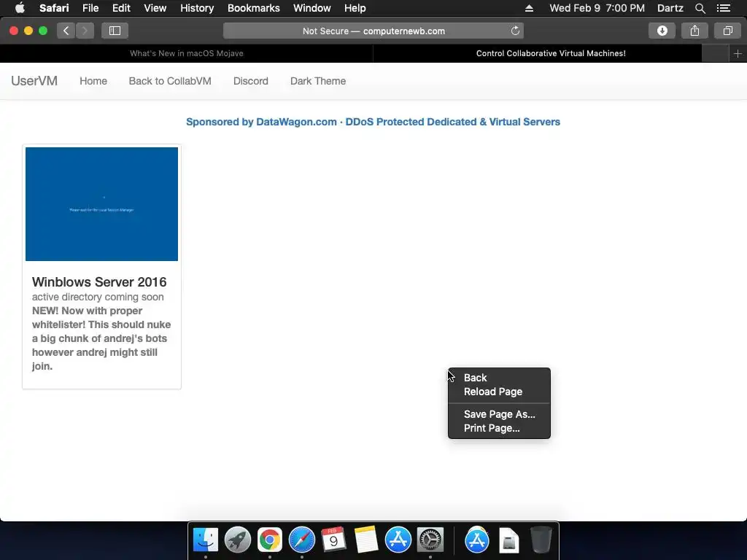This screenshot has height=560, width=747.
Task: Click the Safari back navigation arrow
Action: (66, 31)
